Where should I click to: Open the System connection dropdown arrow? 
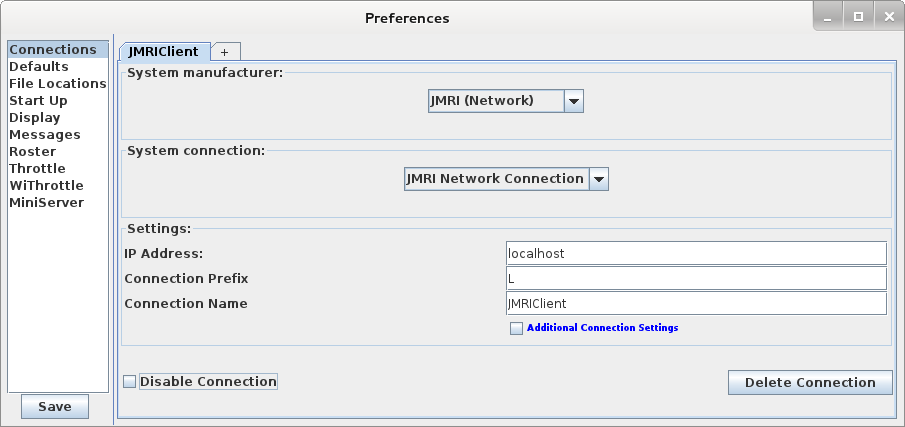(x=599, y=179)
